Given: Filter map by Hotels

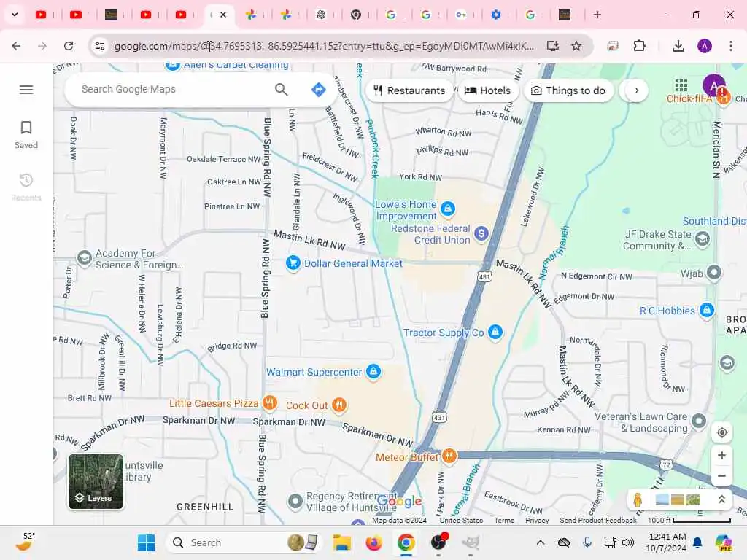Looking at the screenshot, I should (x=487, y=90).
